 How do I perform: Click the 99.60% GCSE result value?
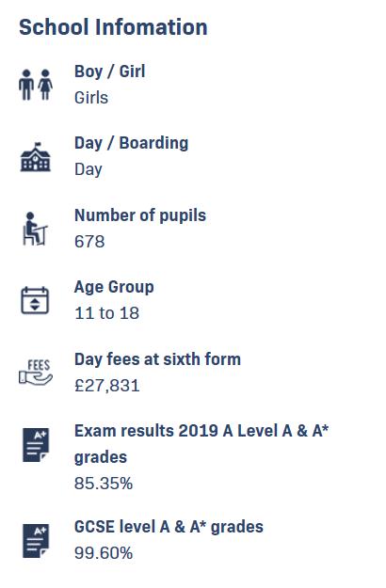104,553
